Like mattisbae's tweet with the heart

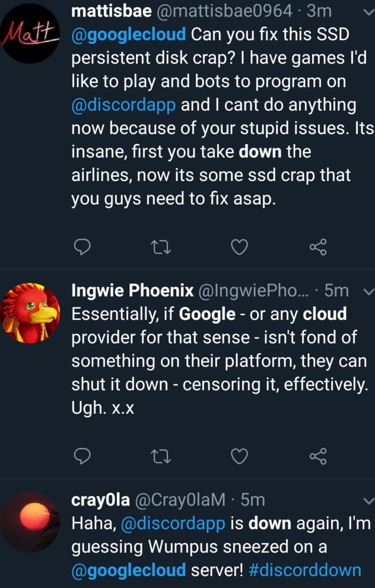(240, 247)
